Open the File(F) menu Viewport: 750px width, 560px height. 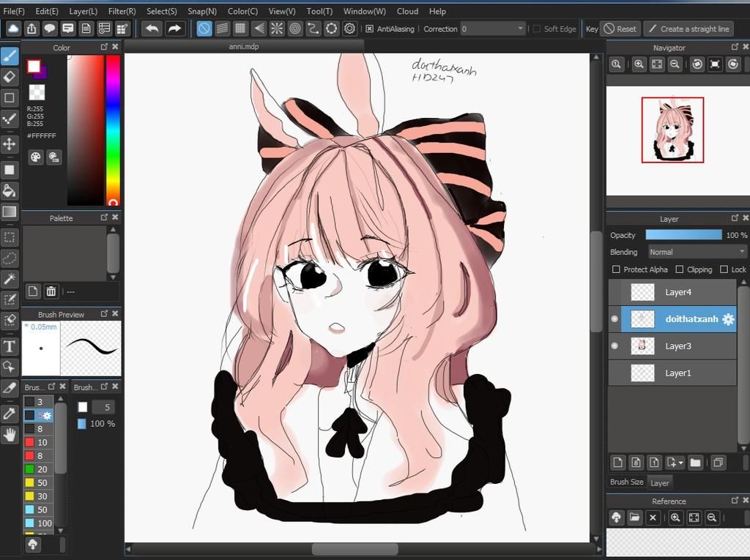[14, 11]
